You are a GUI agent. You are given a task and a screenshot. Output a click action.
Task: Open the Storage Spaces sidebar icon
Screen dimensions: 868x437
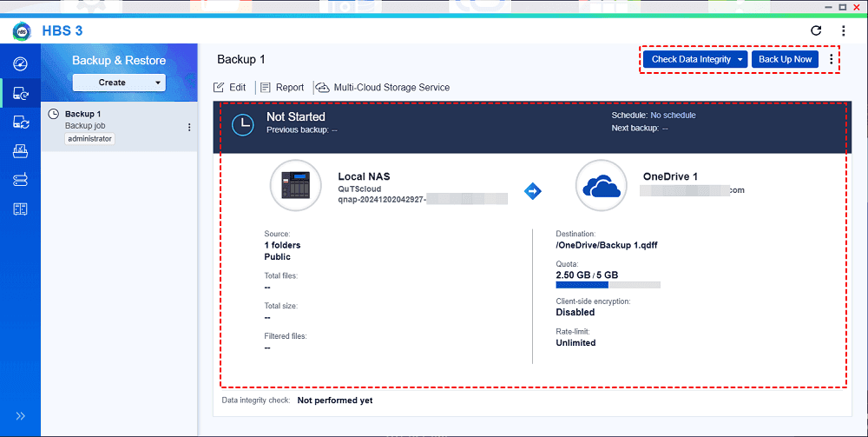pos(20,180)
